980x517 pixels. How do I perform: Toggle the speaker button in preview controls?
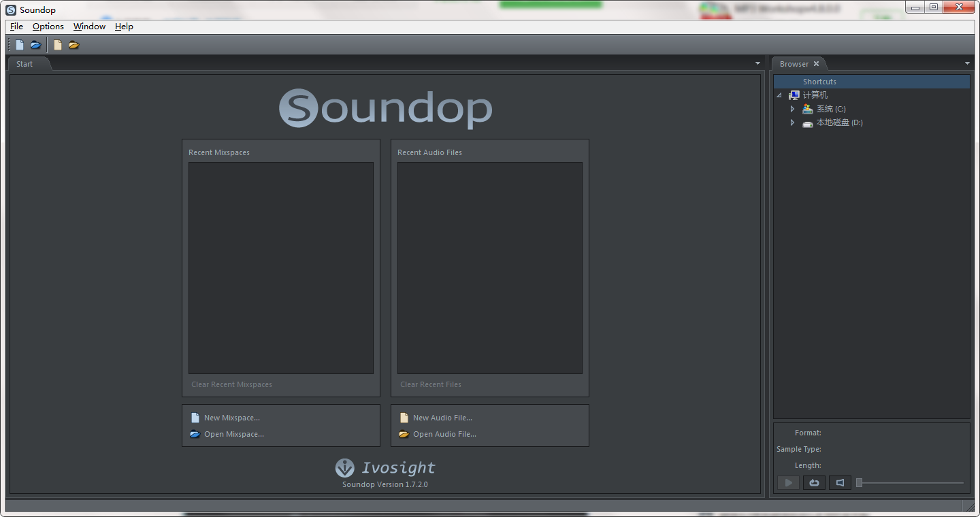(x=840, y=482)
